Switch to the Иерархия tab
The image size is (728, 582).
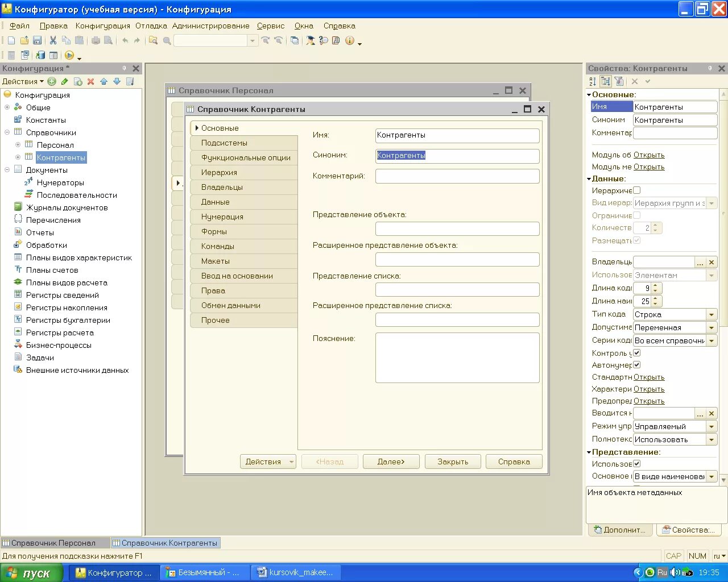point(244,172)
